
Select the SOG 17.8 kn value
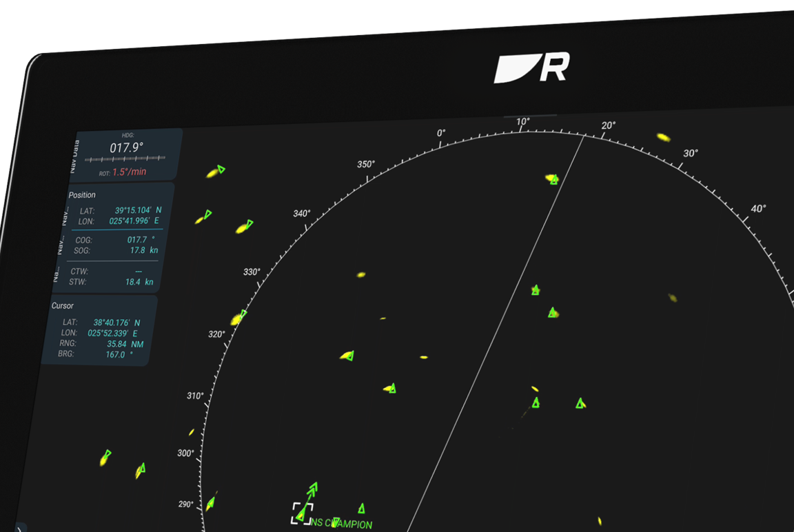(142, 250)
